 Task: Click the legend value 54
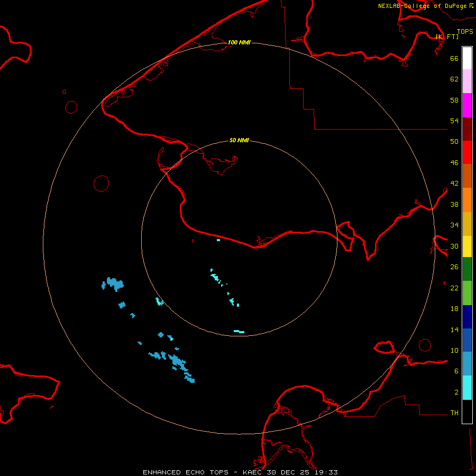(454, 121)
